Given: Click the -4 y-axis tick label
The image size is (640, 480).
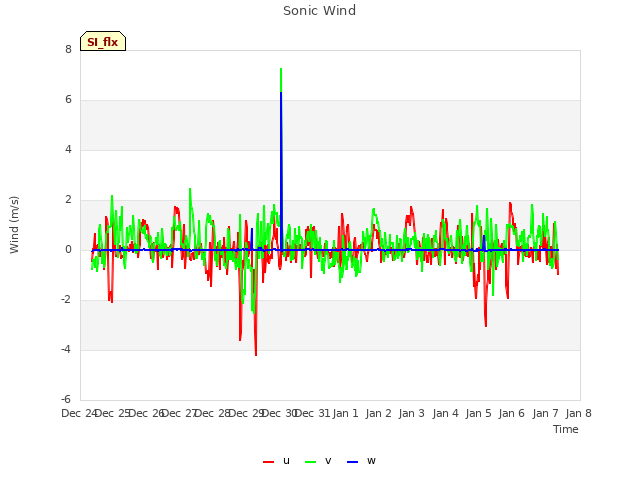Looking at the screenshot, I should click(66, 349).
